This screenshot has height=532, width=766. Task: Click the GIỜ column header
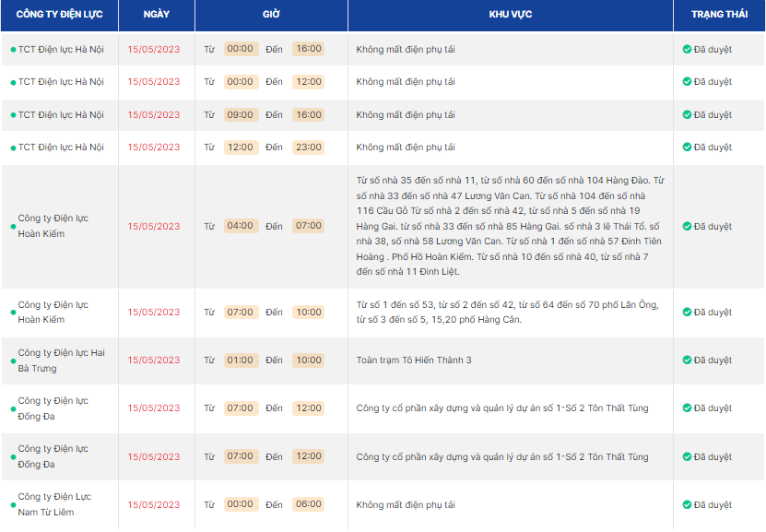tap(271, 15)
